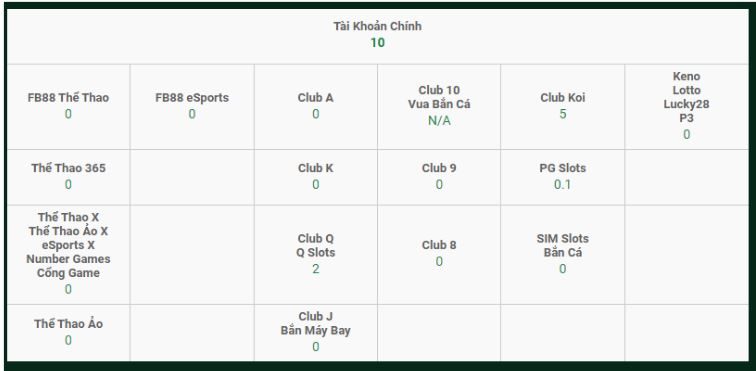Select the Thể Thao Ảo wallet
756x371 pixels.
click(x=68, y=332)
